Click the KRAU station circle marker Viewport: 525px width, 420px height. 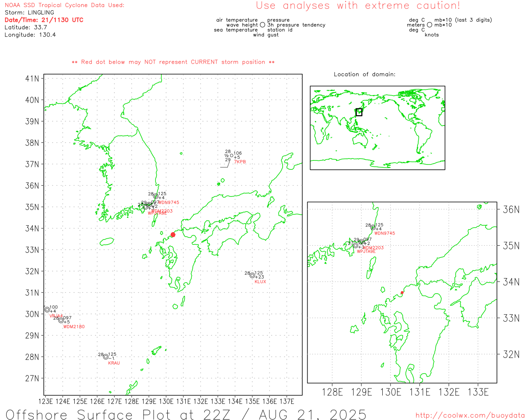[106, 356]
